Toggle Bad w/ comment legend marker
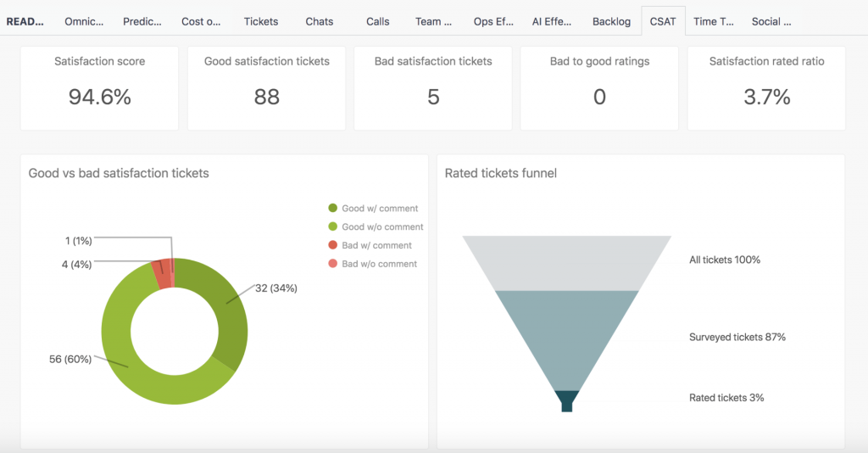868x453 pixels. [x=332, y=245]
